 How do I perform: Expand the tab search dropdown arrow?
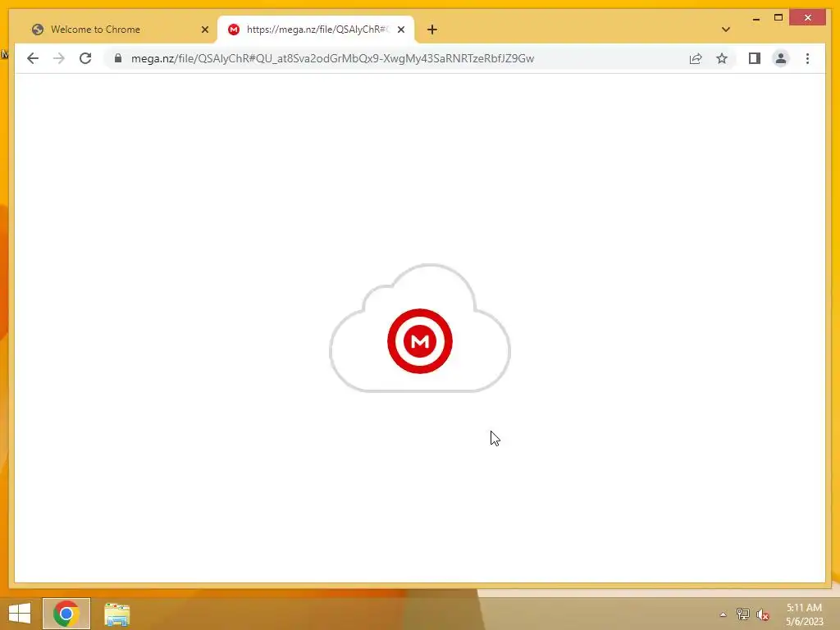pos(726,30)
